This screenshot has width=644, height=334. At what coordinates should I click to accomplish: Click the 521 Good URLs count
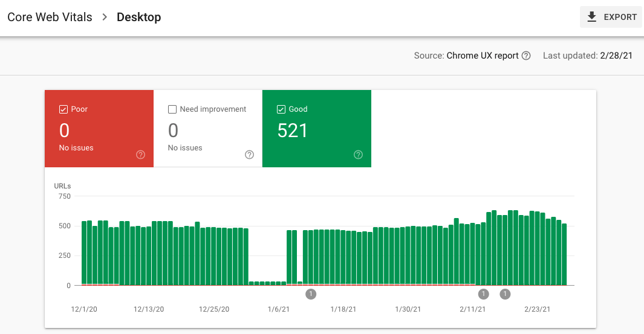293,130
